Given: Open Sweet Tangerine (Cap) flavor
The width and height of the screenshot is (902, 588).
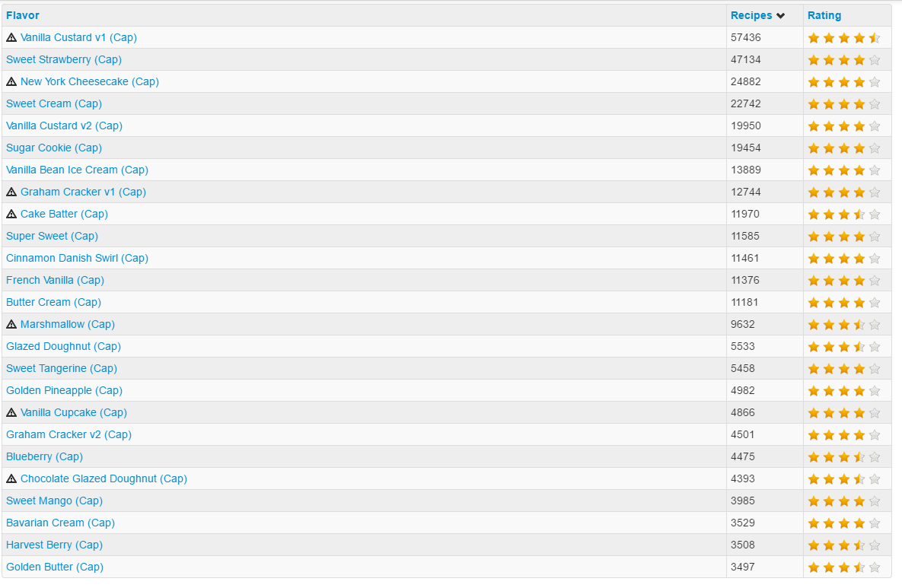Looking at the screenshot, I should tap(62, 368).
